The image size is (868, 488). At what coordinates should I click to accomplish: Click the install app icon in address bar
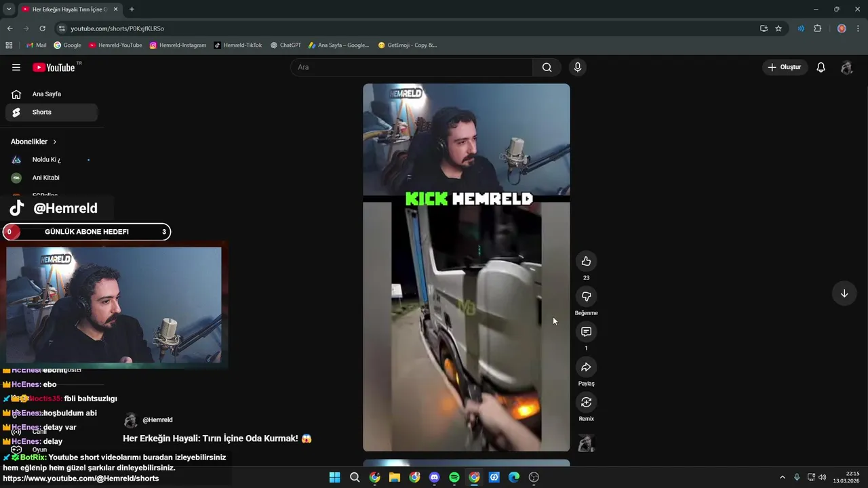[x=764, y=28]
